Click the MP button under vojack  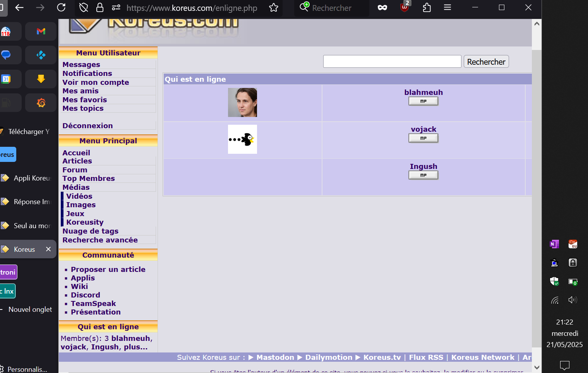pos(423,138)
